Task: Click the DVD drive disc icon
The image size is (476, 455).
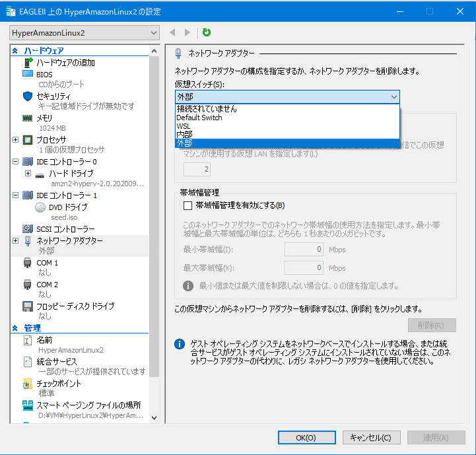Action: (40, 207)
